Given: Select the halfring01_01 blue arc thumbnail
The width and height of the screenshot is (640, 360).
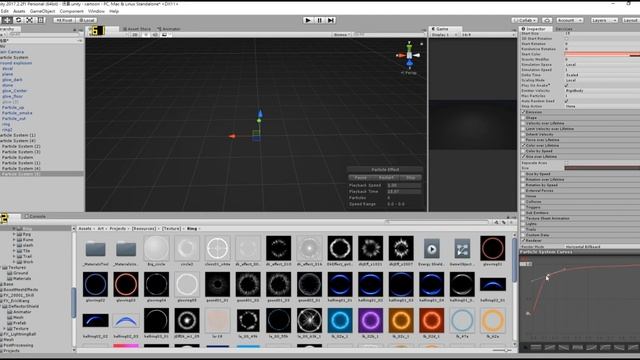Looking at the screenshot, I should pos(340,284).
